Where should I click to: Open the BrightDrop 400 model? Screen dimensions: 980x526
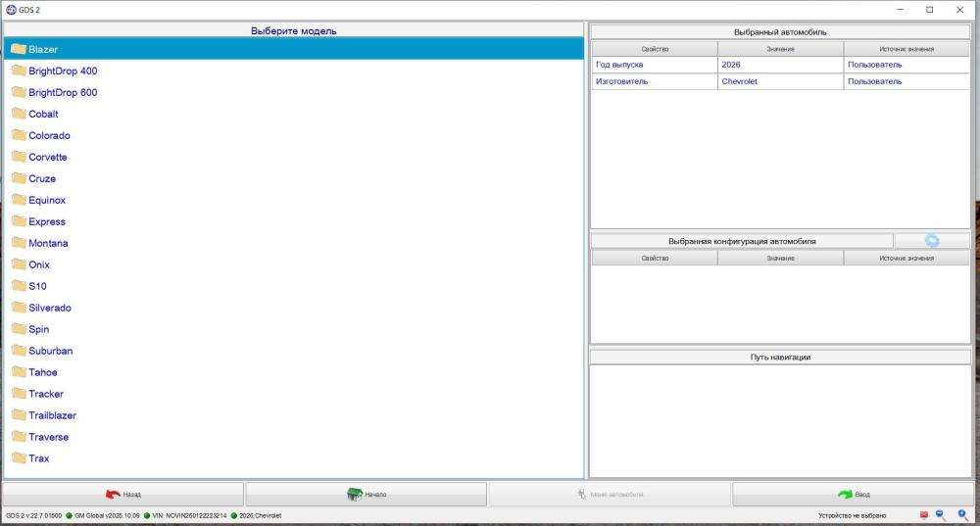coord(63,72)
